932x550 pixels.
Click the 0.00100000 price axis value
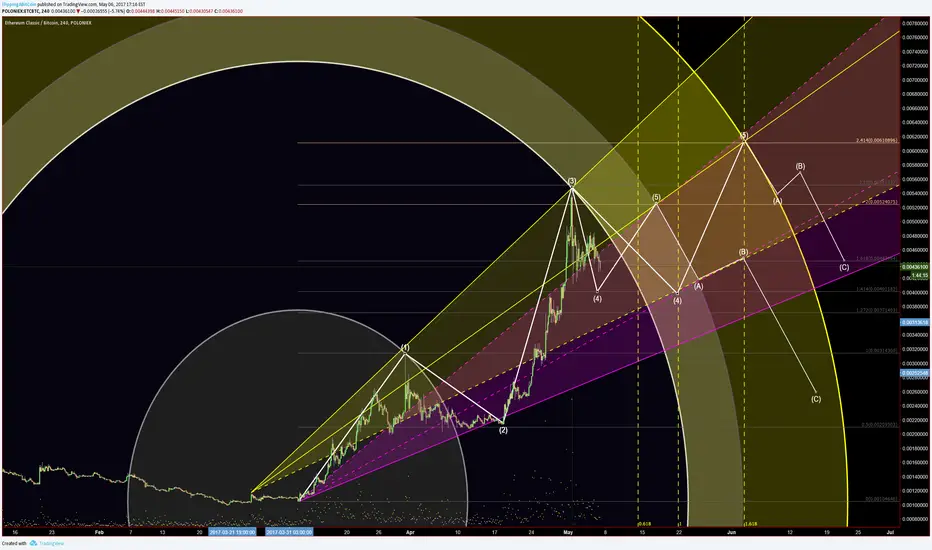coord(915,505)
